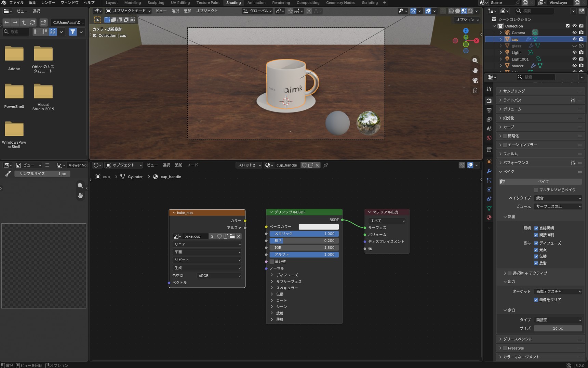588x368 pixels.
Task: Open image folder icon in bake_cup node
Action: pyautogui.click(x=232, y=236)
